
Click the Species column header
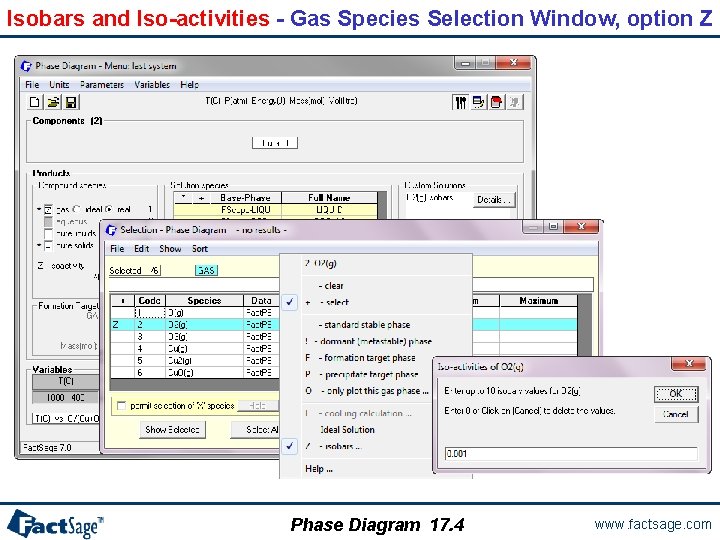click(204, 301)
